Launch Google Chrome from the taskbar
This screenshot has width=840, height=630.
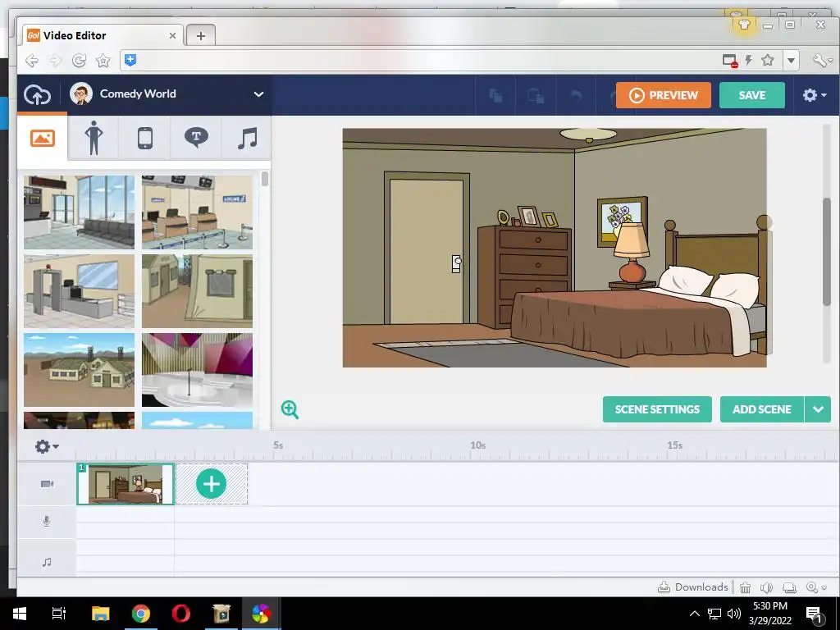click(x=141, y=614)
